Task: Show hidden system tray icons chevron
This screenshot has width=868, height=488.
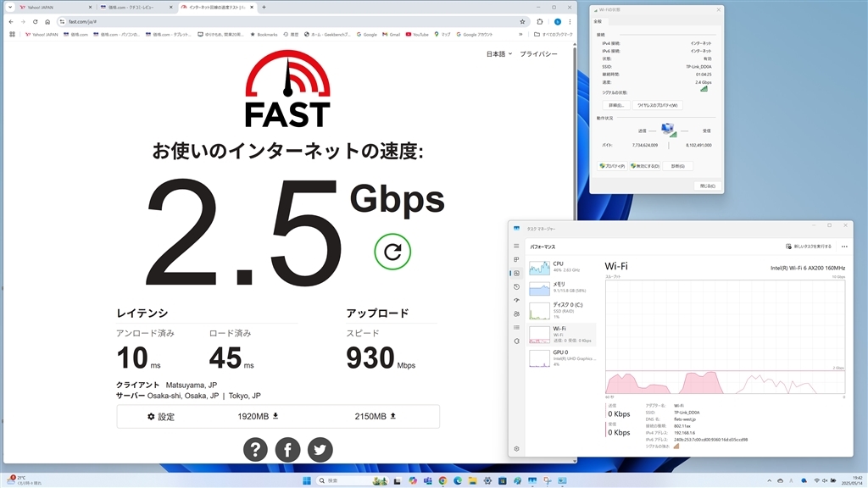Action: pyautogui.click(x=769, y=481)
